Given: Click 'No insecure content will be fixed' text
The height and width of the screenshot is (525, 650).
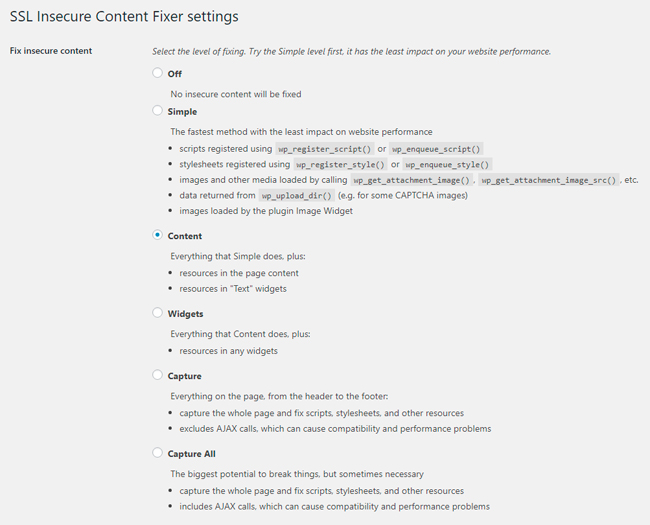Looking at the screenshot, I should 236,94.
